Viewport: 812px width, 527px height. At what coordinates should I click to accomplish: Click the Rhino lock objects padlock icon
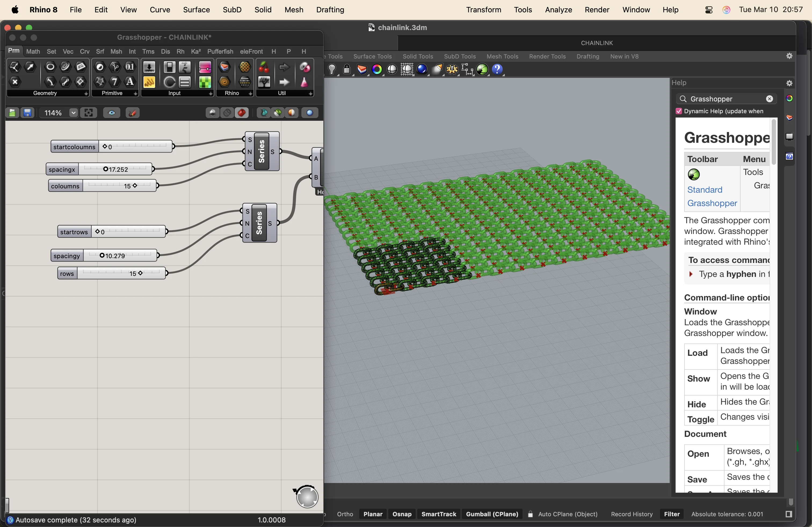click(347, 69)
